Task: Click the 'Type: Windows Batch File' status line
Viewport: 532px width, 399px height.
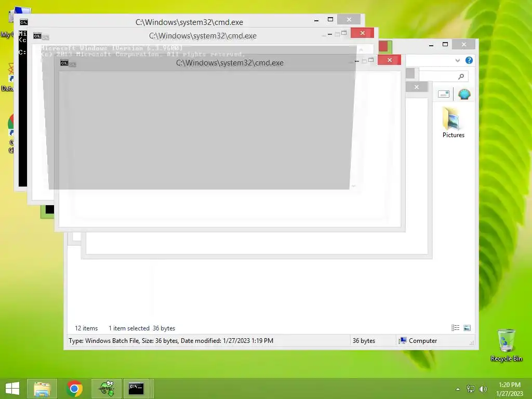Action: pyautogui.click(x=170, y=341)
